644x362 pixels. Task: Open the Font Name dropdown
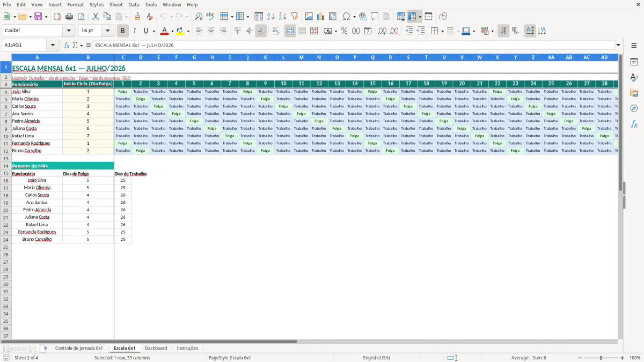point(69,31)
